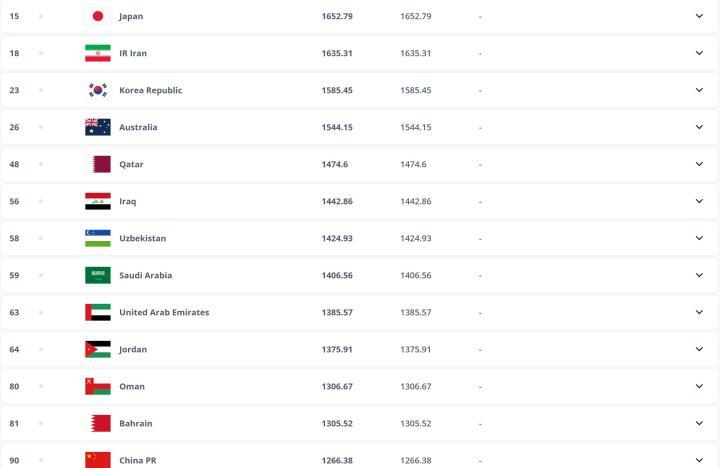This screenshot has height=468, width=720.
Task: Open the Jordan team link
Action: coord(133,349)
